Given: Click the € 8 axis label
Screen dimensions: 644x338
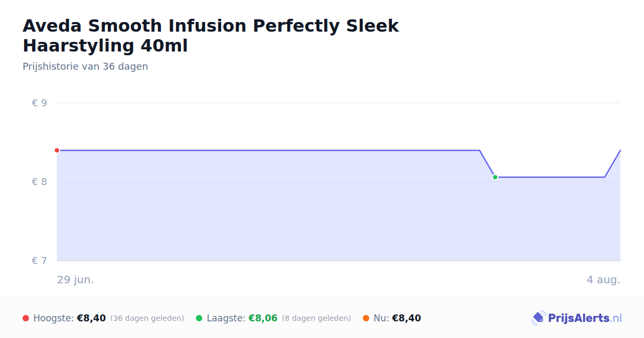Looking at the screenshot, I should click(39, 182).
